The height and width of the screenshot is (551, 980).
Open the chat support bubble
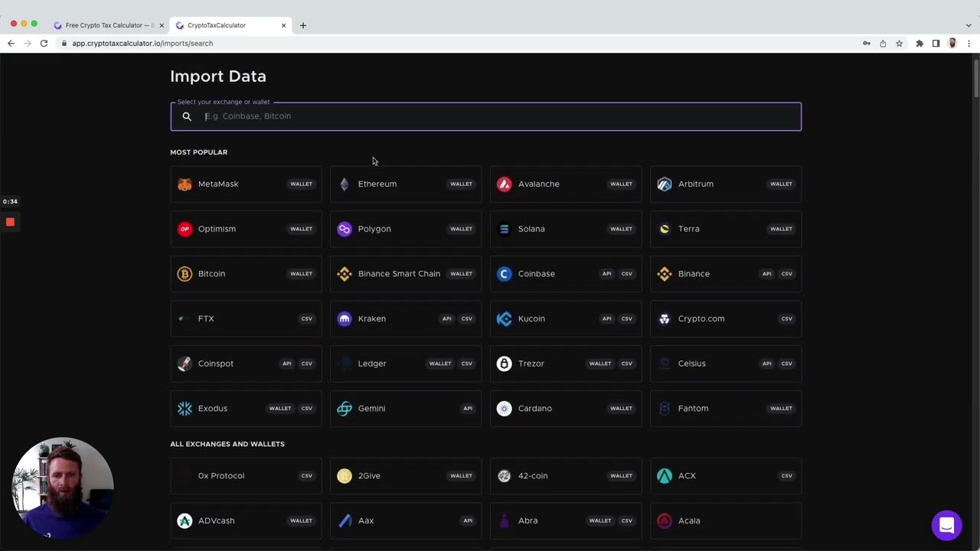click(x=946, y=526)
